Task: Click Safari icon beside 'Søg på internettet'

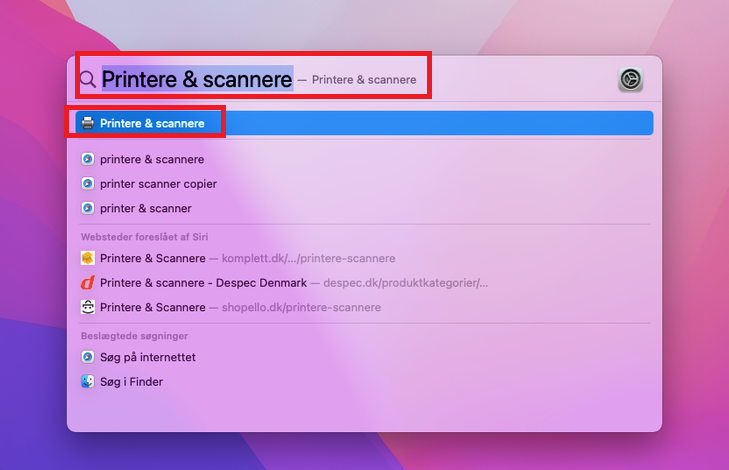Action: (x=88, y=357)
